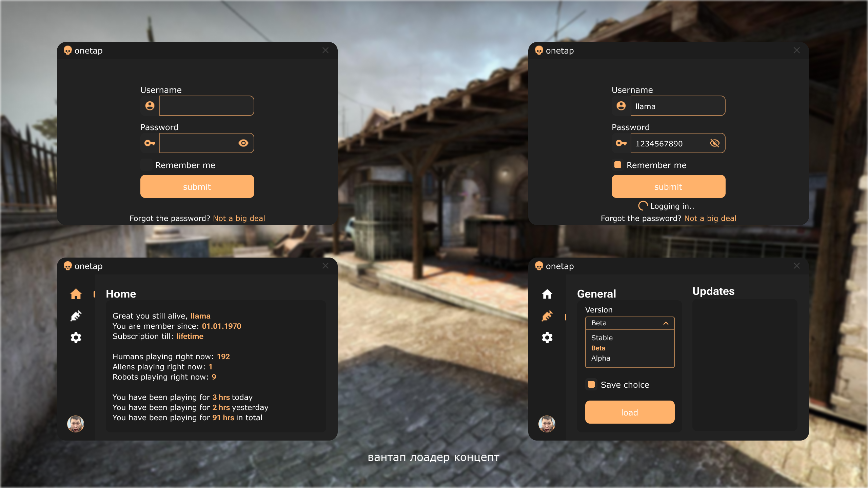Open Not a big deal link, right login

(x=710, y=218)
